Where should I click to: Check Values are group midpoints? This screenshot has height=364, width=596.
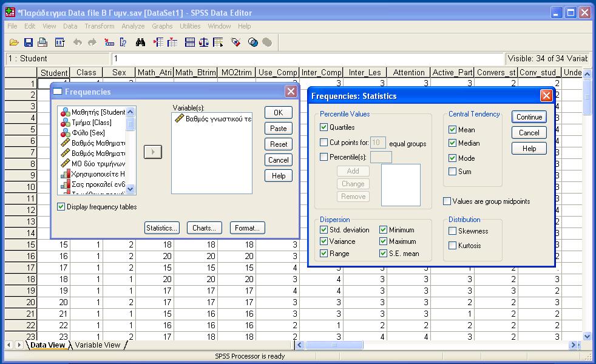(x=447, y=201)
